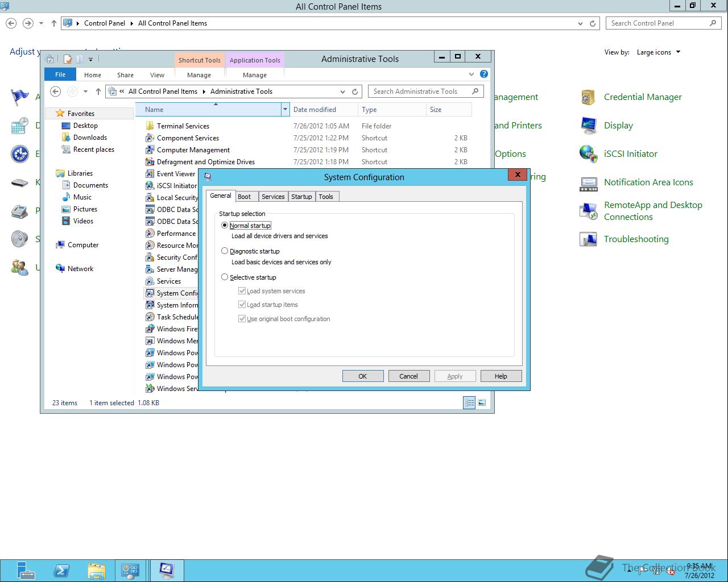
Task: Refresh the Administrative Tools address bar
Action: coord(355,92)
